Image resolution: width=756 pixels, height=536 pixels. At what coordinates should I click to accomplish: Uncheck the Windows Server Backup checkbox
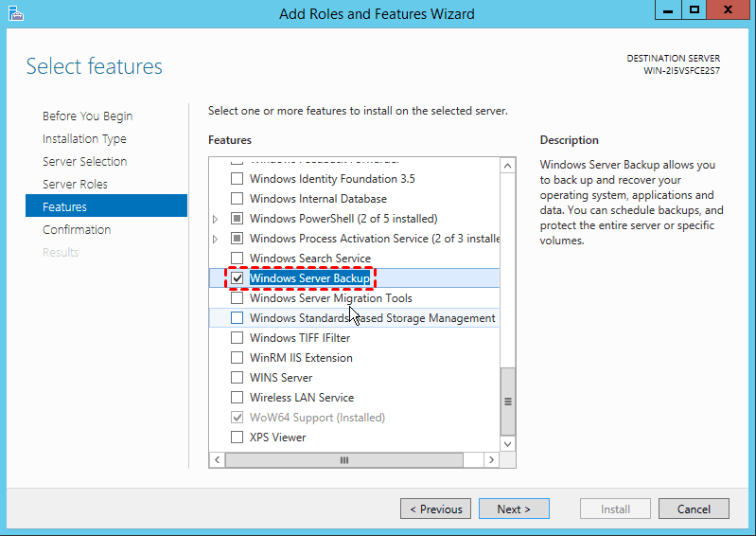237,278
